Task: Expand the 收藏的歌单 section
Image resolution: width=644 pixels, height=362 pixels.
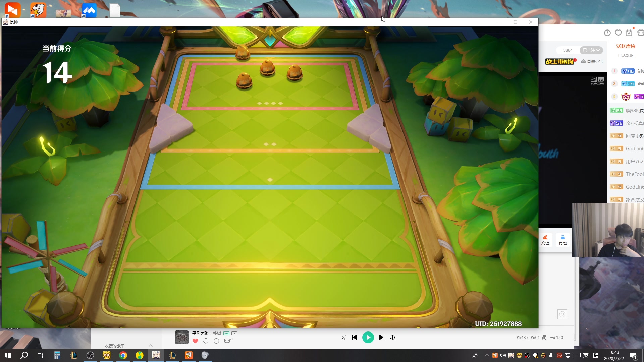Action: click(x=151, y=345)
